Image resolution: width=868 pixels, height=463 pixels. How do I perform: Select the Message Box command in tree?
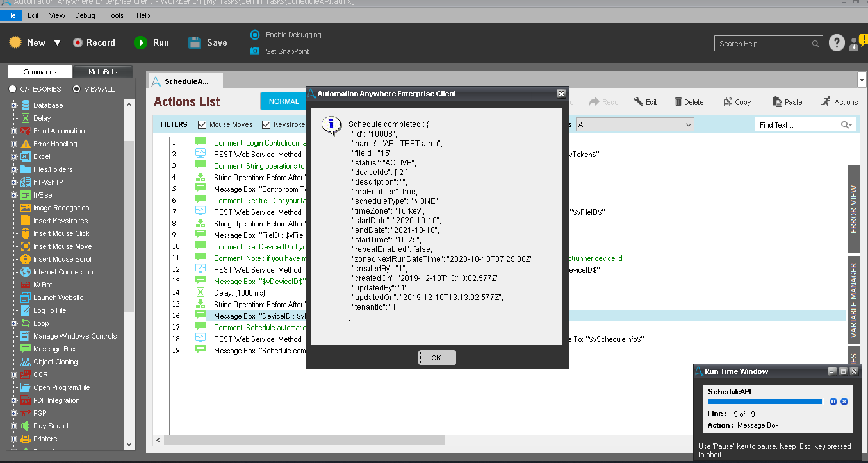point(54,349)
